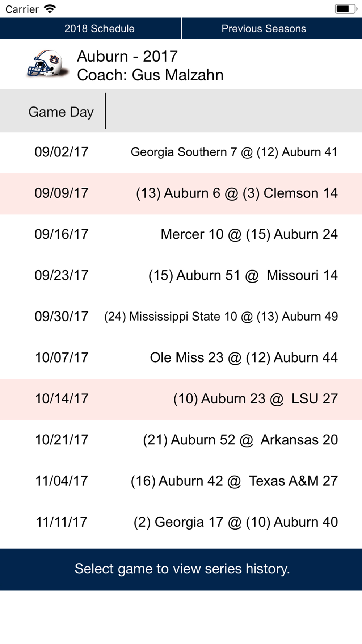Image resolution: width=362 pixels, height=644 pixels.
Task: Tap the 'Select game to view series history' bar
Action: pyautogui.click(x=181, y=569)
